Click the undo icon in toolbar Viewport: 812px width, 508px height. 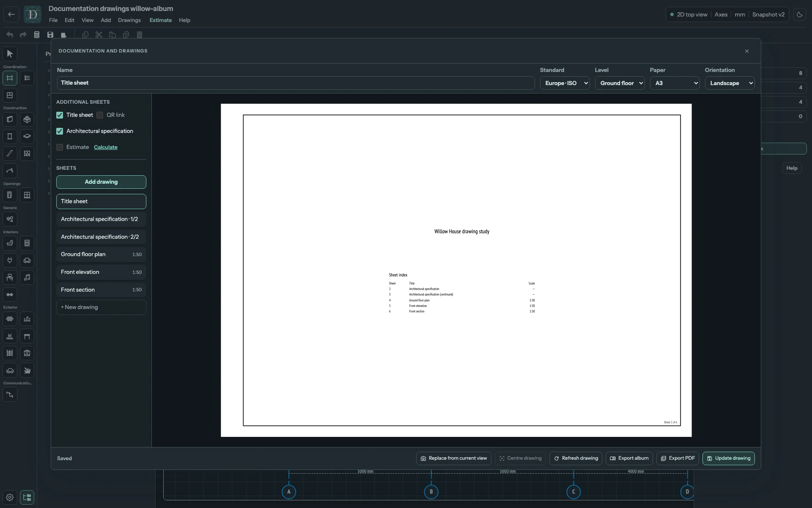tap(10, 35)
